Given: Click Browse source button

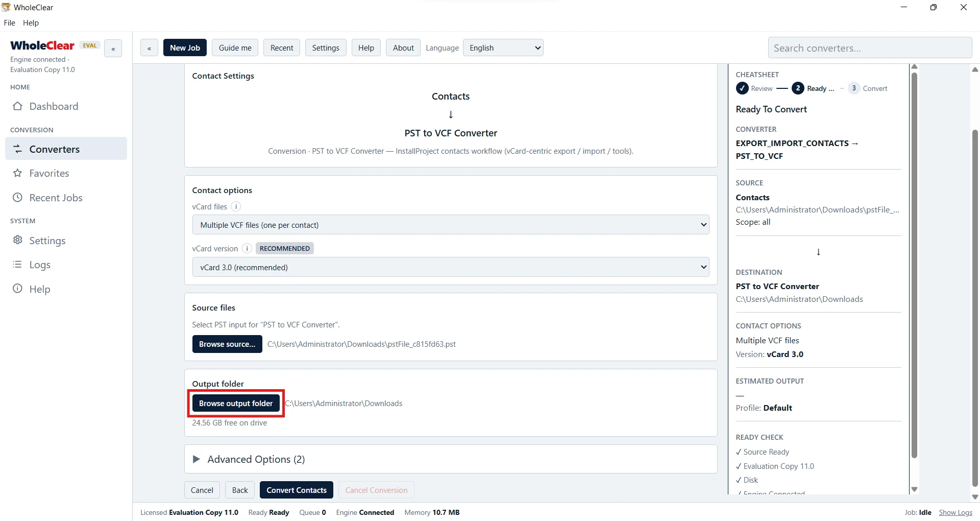Looking at the screenshot, I should click(227, 344).
